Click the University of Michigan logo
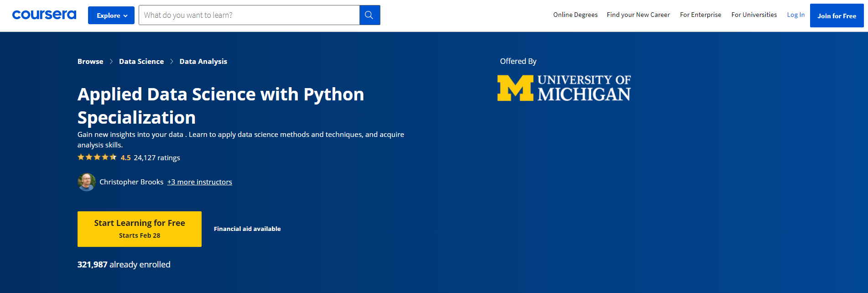 tap(564, 88)
